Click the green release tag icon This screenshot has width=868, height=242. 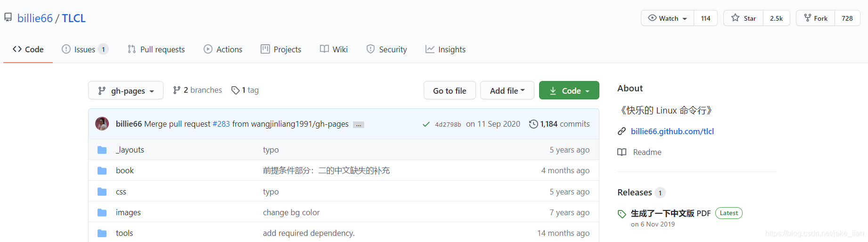[x=622, y=214]
